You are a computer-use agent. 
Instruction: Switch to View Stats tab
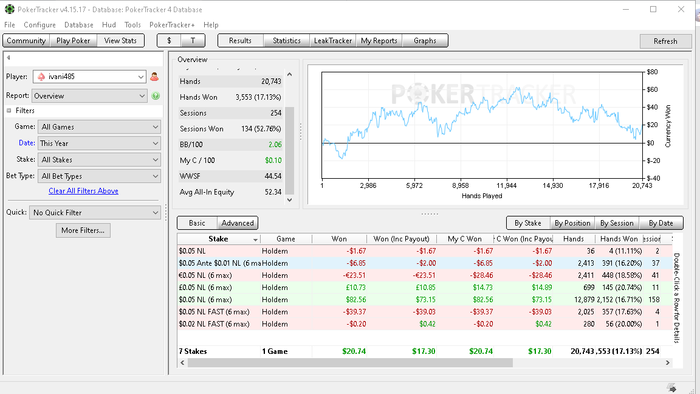(x=121, y=41)
